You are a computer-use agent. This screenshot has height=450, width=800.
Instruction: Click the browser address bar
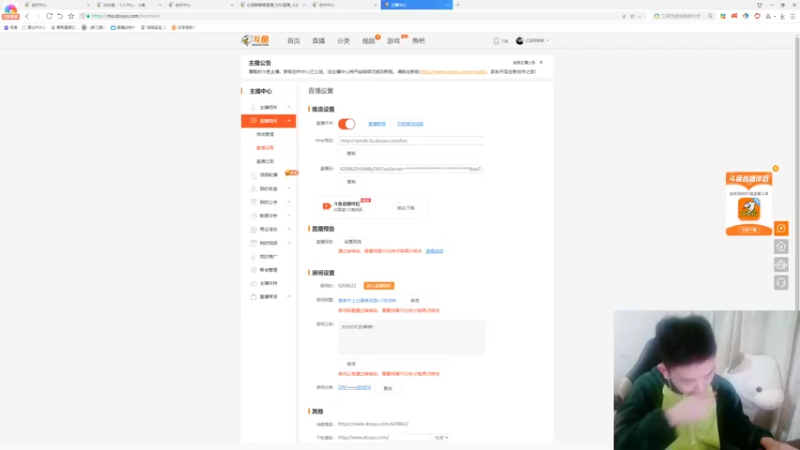[x=352, y=16]
